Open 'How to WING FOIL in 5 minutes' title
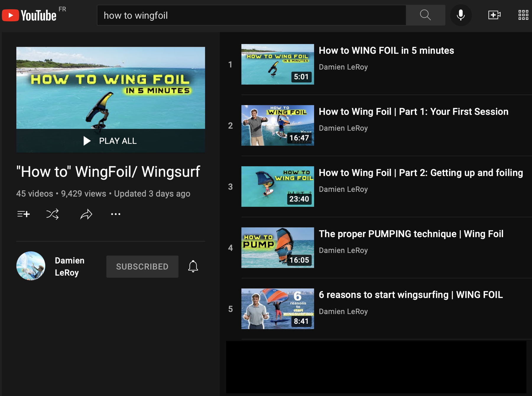532x396 pixels. coord(386,51)
